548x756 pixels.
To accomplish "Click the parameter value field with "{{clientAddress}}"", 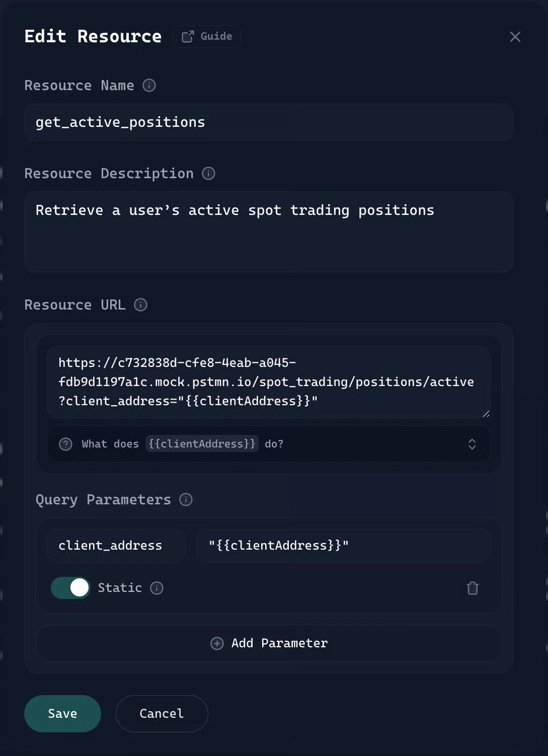I will coord(343,546).
